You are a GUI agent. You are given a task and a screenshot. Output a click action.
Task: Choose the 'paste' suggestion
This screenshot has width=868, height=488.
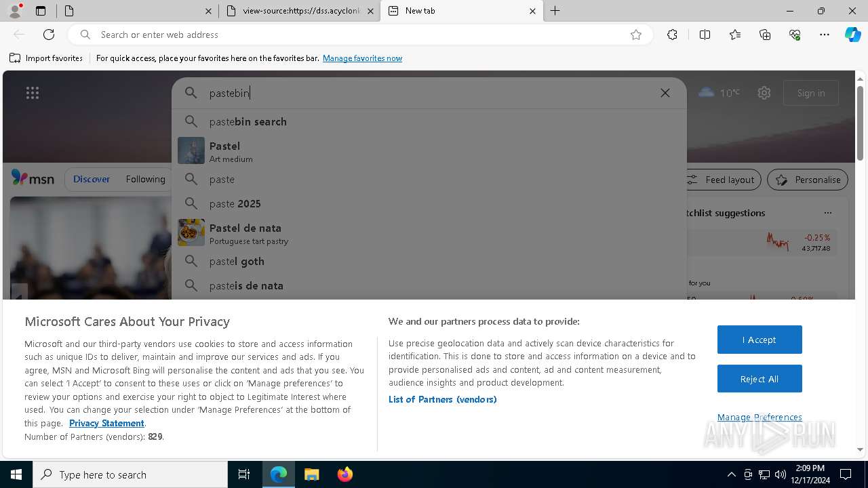(x=429, y=179)
